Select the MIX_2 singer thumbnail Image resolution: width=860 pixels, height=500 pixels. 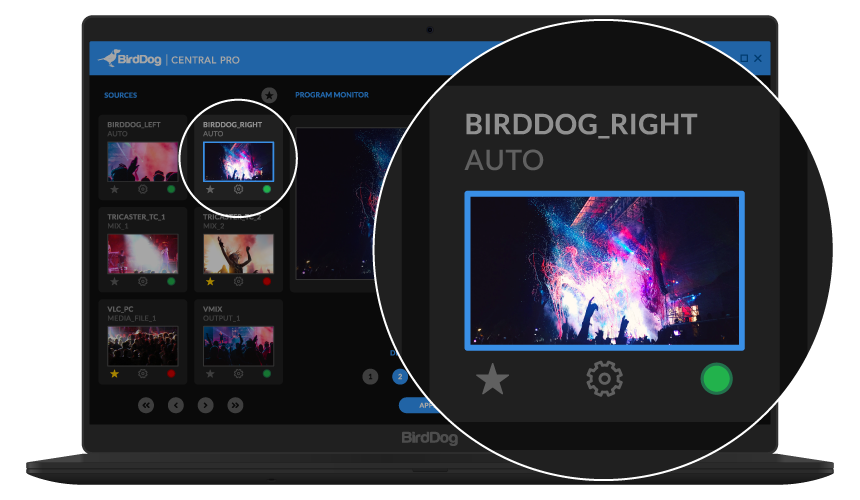(238, 254)
